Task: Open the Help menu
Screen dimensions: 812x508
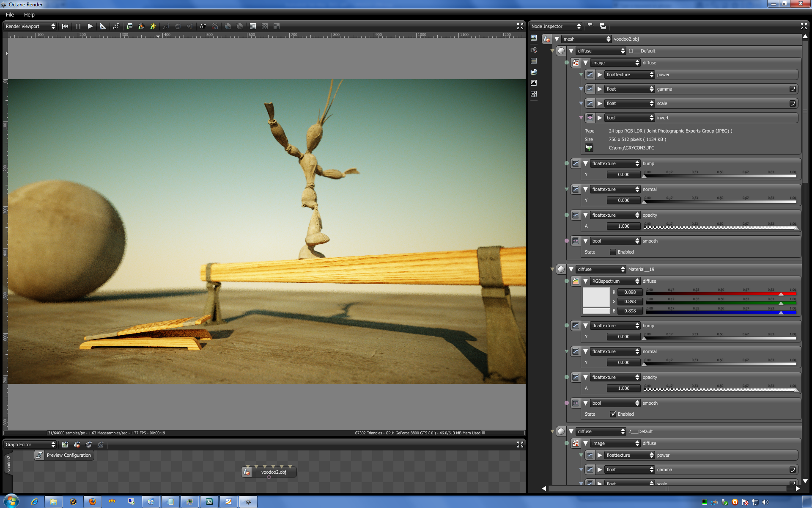Action: pos(29,14)
